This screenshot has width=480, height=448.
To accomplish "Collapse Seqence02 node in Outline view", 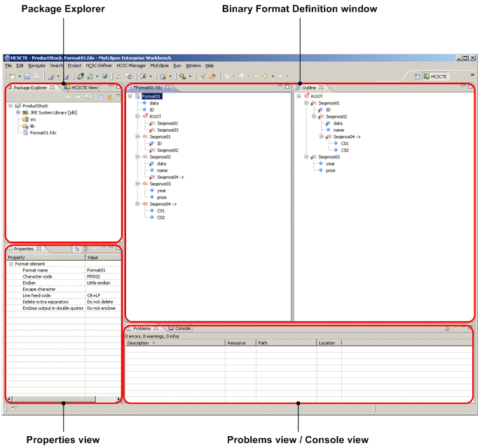I will pyautogui.click(x=313, y=116).
